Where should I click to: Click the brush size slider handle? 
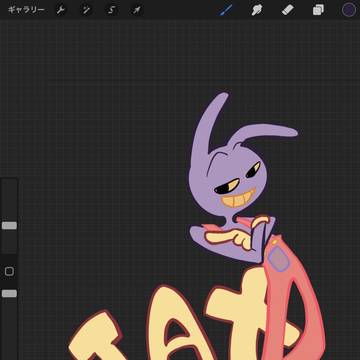coord(9,226)
